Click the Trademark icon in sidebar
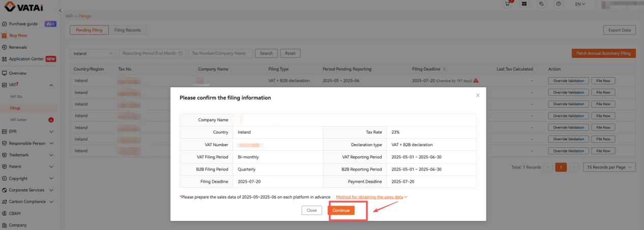Screen dimensions: 644x230 coord(5,155)
